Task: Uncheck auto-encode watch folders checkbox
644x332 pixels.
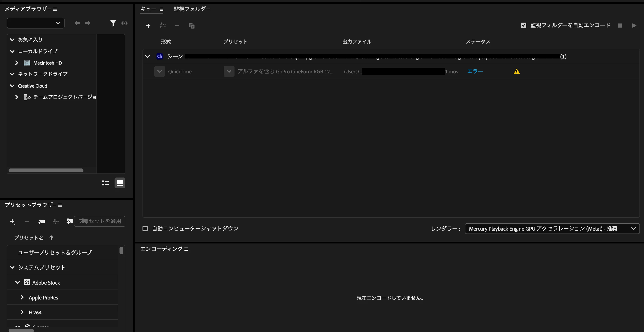Action: point(524,25)
